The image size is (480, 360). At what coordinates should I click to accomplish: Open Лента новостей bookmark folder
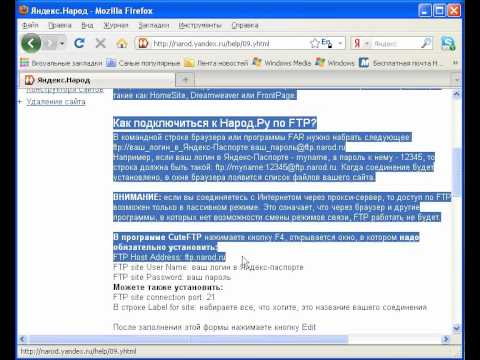[x=216, y=63]
